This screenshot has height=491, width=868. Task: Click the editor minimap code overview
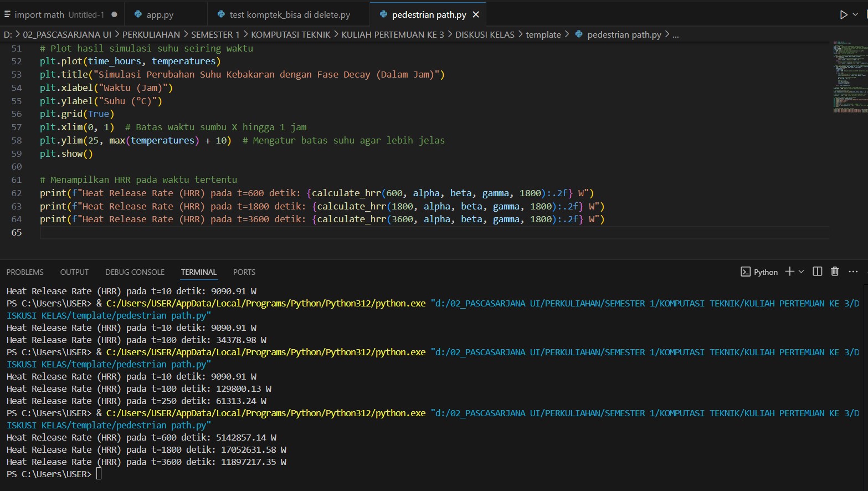pos(850,76)
